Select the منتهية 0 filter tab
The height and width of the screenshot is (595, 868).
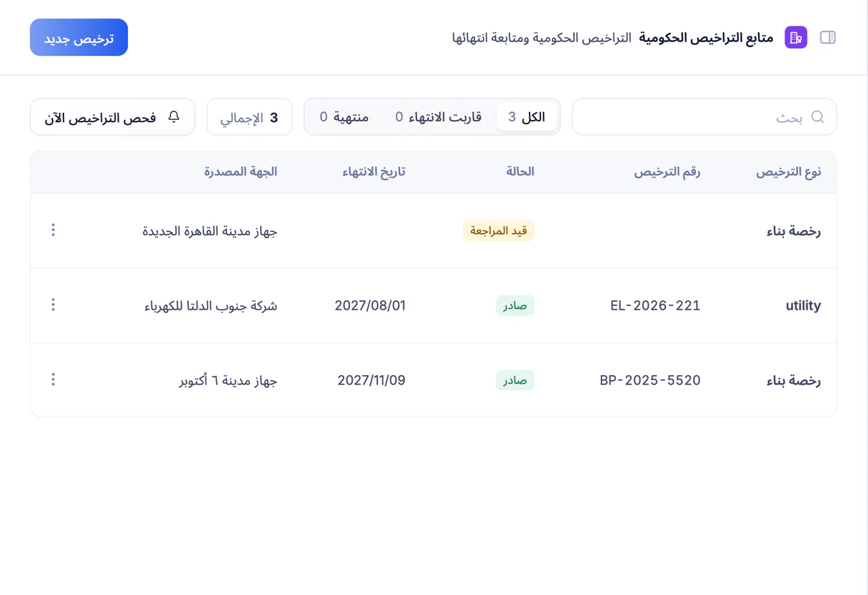click(x=344, y=117)
